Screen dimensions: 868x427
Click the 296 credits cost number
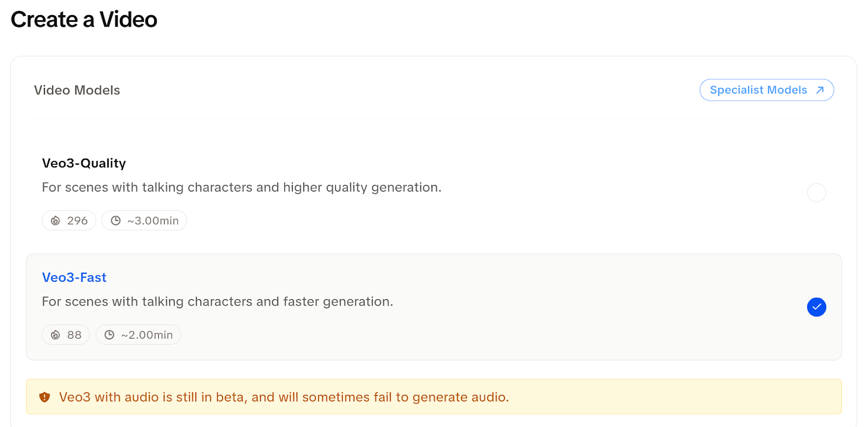click(77, 221)
